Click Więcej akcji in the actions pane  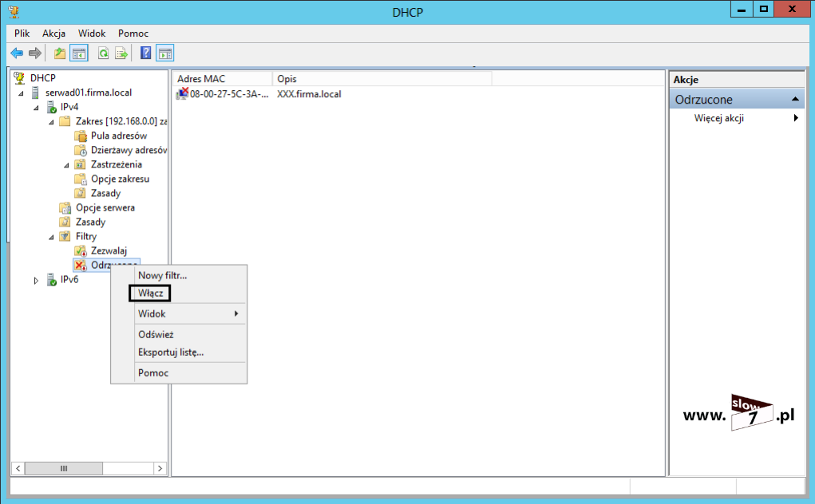click(718, 118)
